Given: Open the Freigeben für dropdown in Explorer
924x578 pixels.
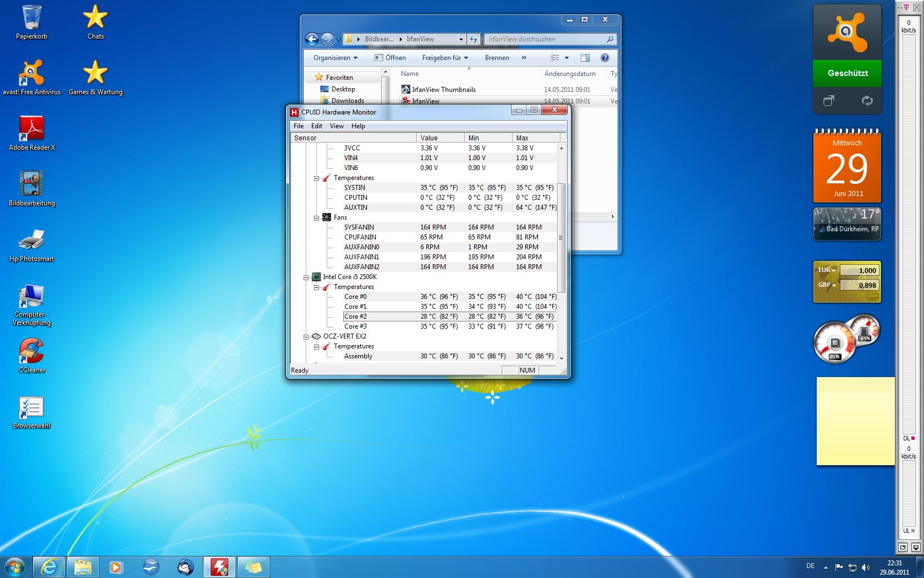Looking at the screenshot, I should click(445, 58).
